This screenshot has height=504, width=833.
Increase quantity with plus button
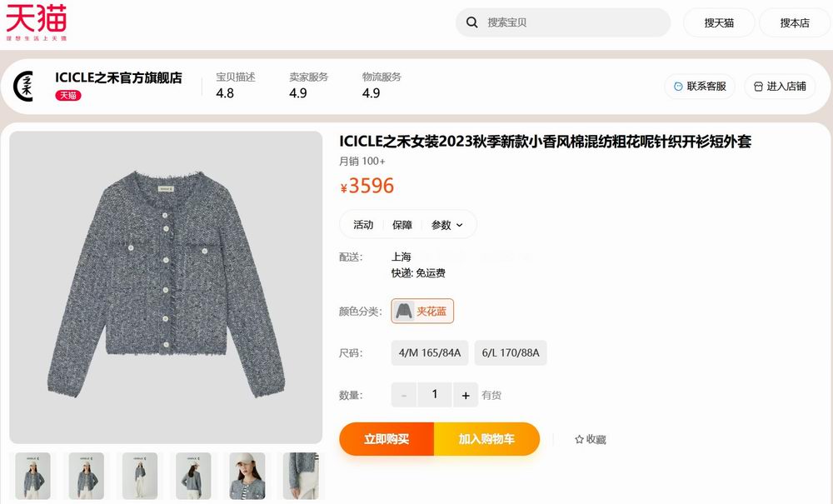(x=466, y=395)
